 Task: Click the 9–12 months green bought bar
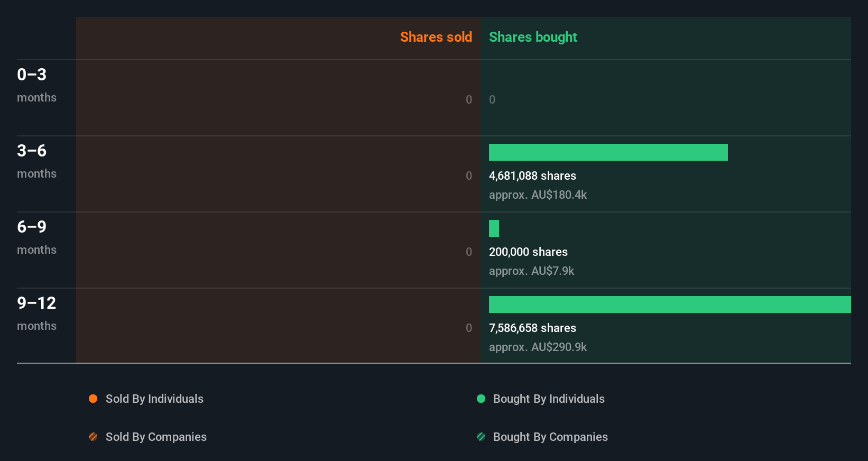pos(670,305)
